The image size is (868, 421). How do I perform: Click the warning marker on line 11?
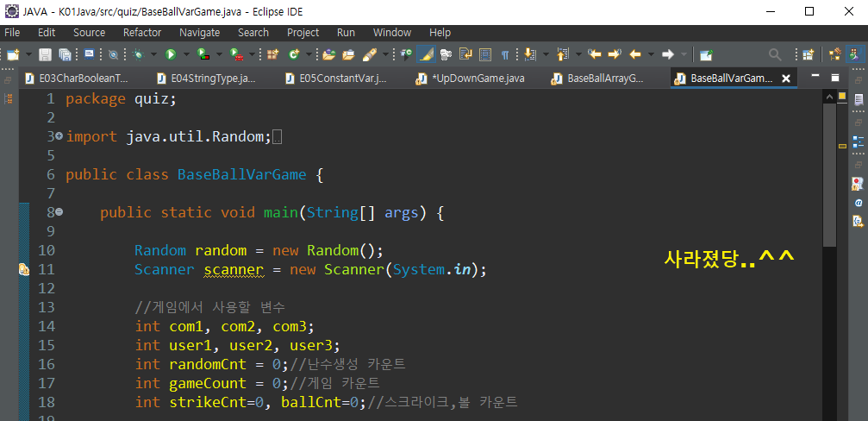pyautogui.click(x=24, y=270)
